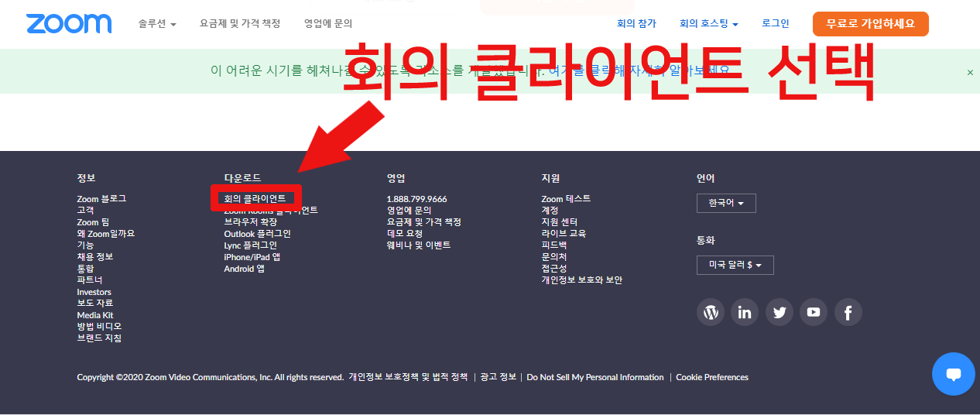980x415 pixels.
Task: Open the iPhone/iPad 앱 link
Action: [x=252, y=256]
